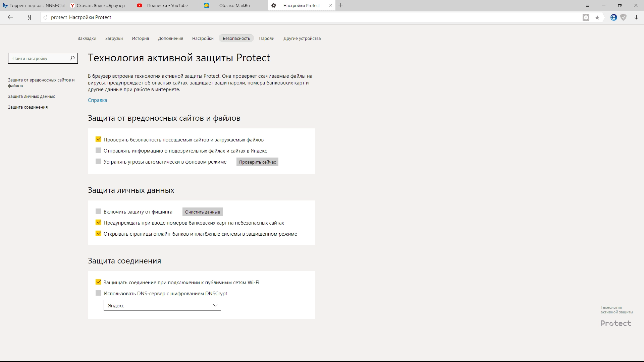Toggle checking safety of visited sites and files

coord(98,139)
